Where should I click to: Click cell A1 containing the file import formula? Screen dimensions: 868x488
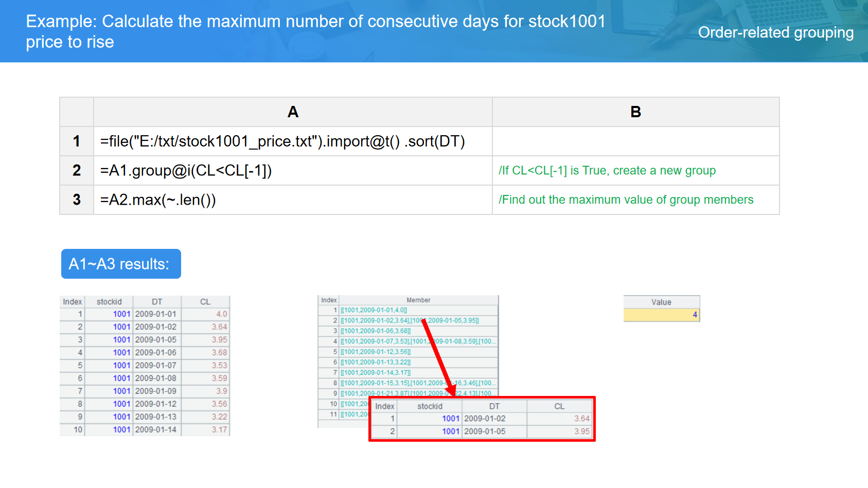[282, 141]
